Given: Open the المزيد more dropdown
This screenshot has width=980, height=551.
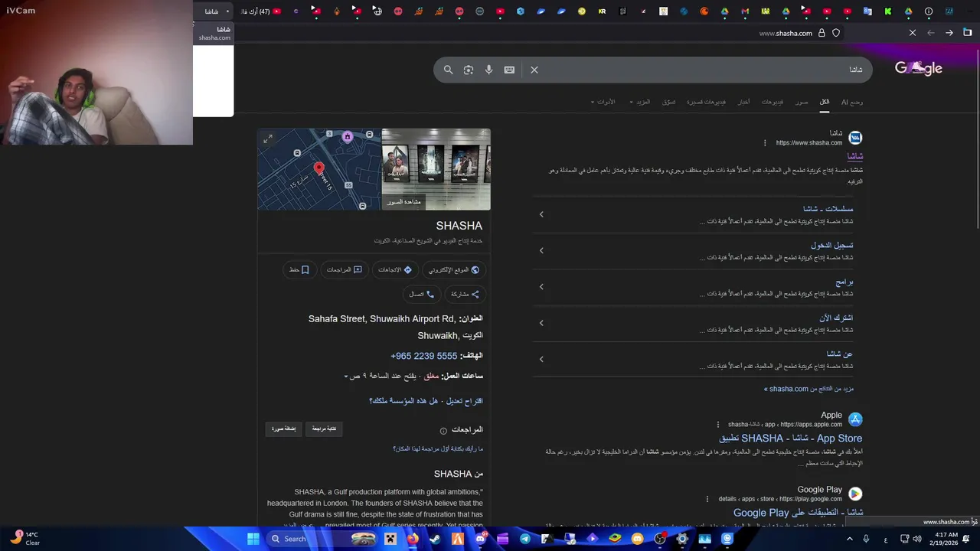Looking at the screenshot, I should (x=640, y=102).
